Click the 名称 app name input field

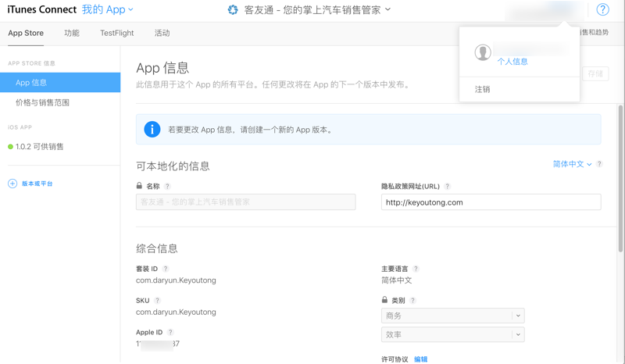245,202
